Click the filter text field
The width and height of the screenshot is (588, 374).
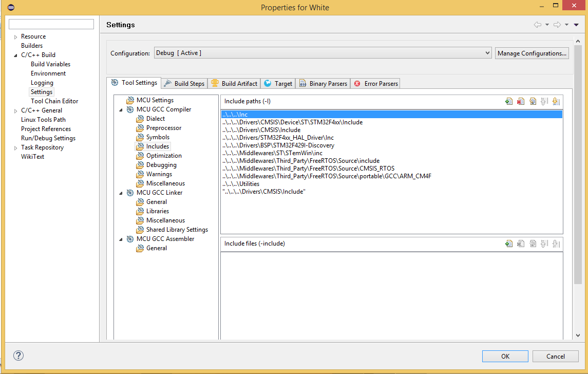click(51, 24)
